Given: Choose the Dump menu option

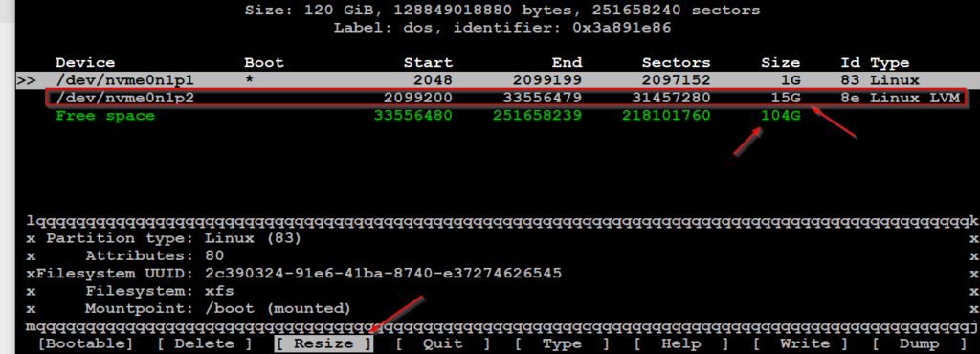Looking at the screenshot, I should coord(919,343).
